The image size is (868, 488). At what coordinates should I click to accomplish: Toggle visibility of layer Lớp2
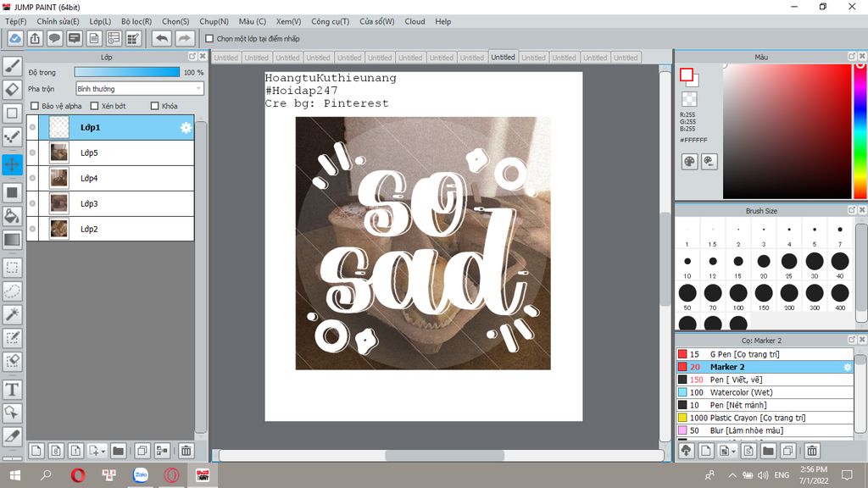[x=33, y=229]
